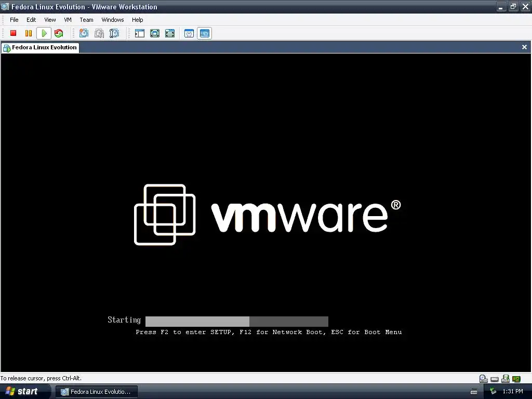Click the network adapter device status icon
Viewport: 532px width, 399px height.
516,379
